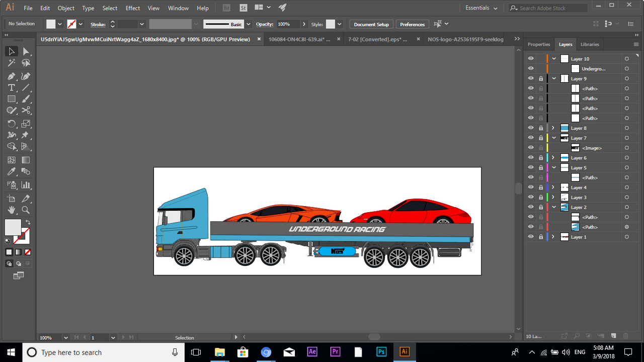The image size is (644, 362).
Task: Select the Zoom magnifier tool
Action: click(x=26, y=210)
